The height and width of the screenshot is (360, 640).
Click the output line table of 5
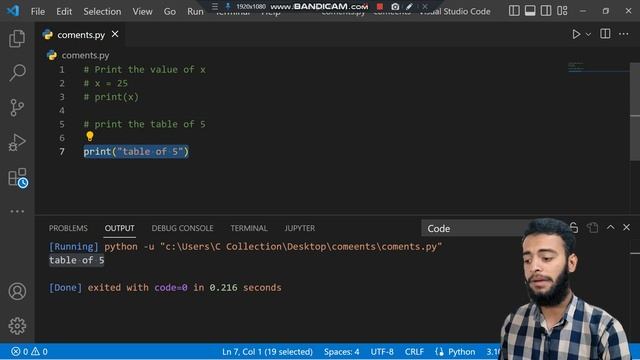click(76, 260)
